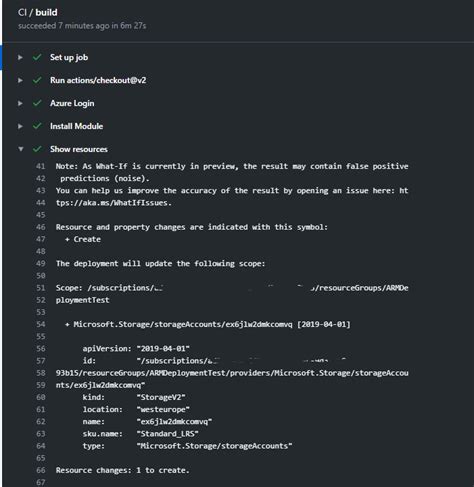
Task: Click the Show resources step title
Action: click(79, 149)
